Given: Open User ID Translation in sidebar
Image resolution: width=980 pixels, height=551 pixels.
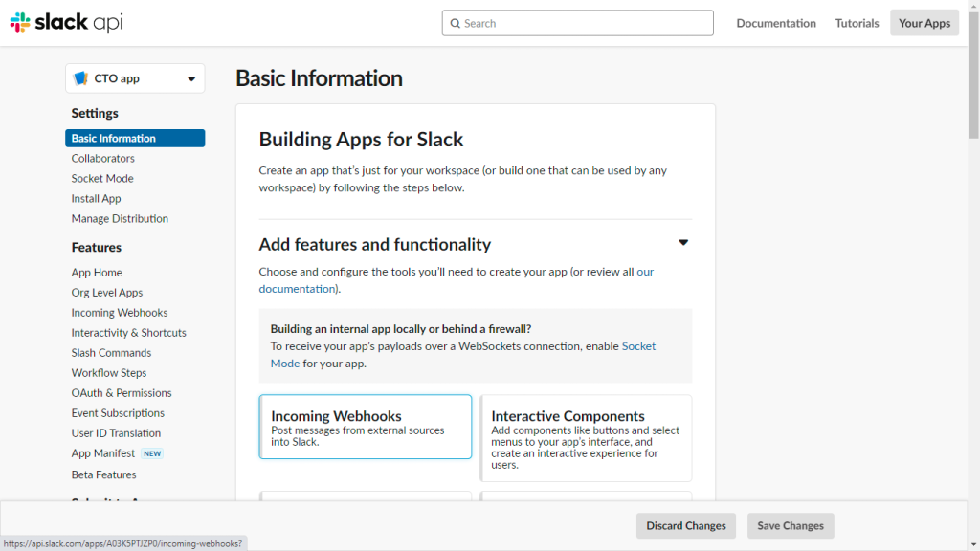Looking at the screenshot, I should (x=116, y=433).
